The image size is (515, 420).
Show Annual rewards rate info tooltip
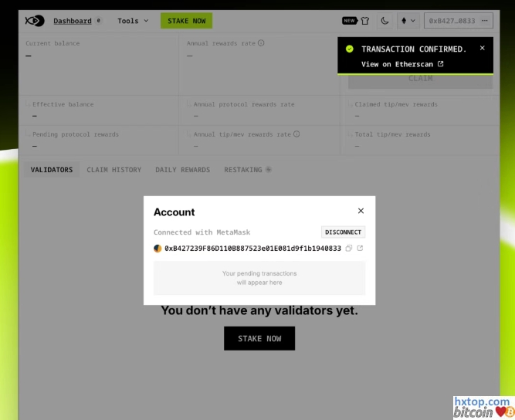coord(261,43)
